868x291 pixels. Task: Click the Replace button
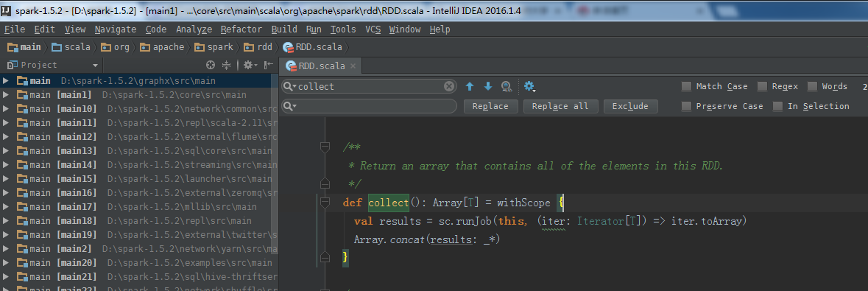(490, 106)
